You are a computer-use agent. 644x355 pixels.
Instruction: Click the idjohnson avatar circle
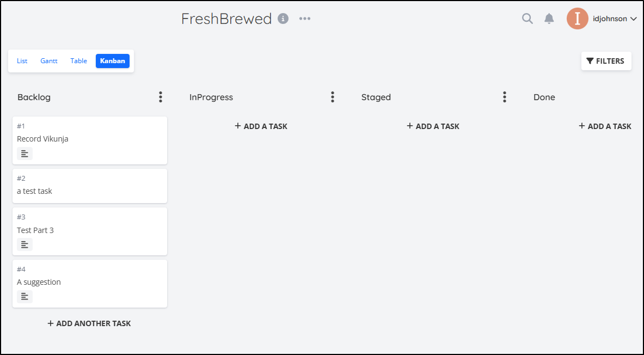pos(578,19)
